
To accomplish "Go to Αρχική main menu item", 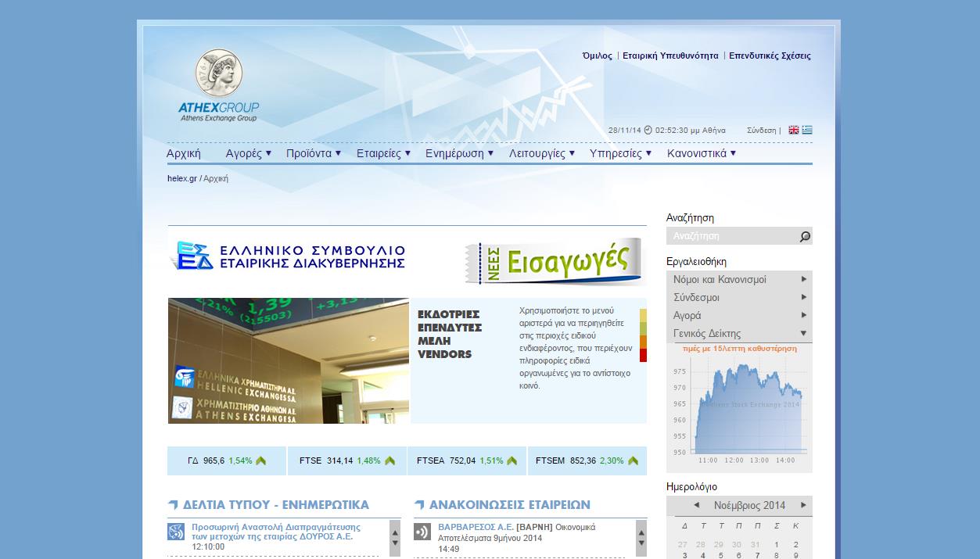I will 184,153.
